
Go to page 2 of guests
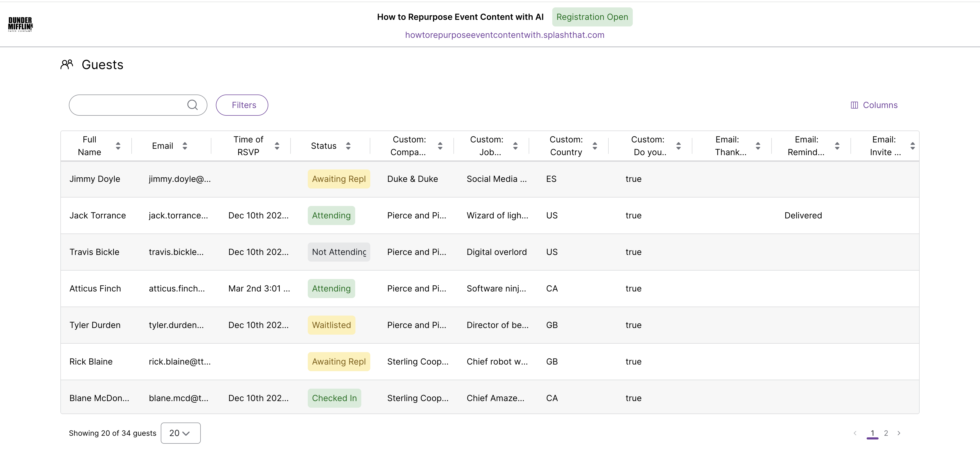[x=886, y=433]
